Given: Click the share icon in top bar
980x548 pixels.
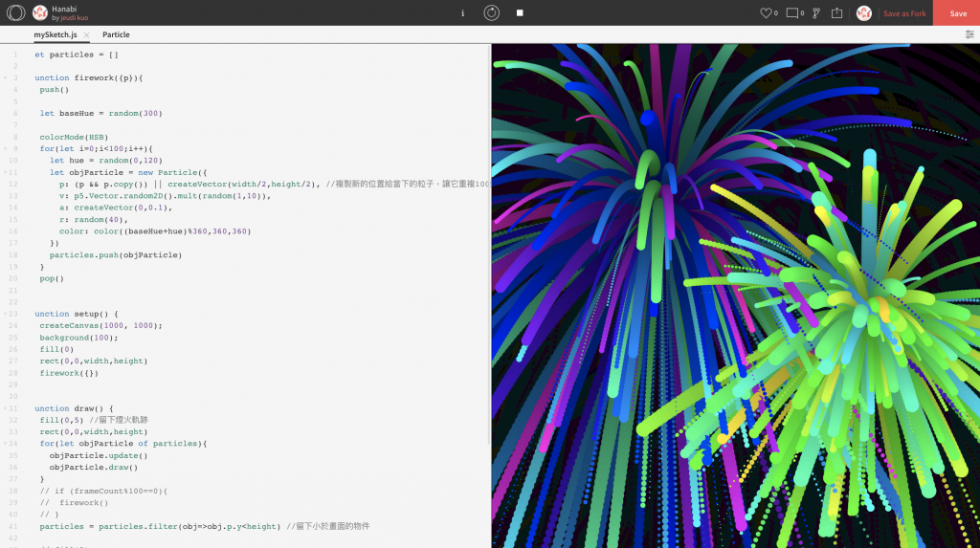Looking at the screenshot, I should pos(836,13).
